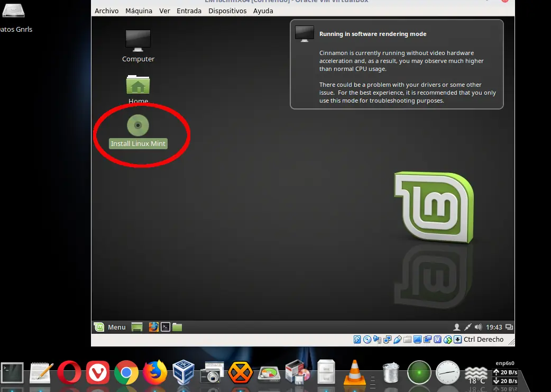Launch Firefox from the host dock
551x392 pixels.
tap(154, 372)
